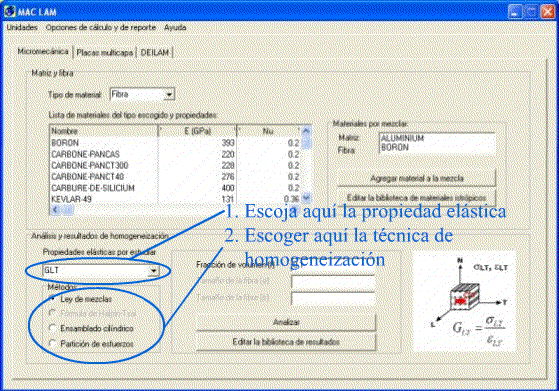559x391 pixels.
Task: Switch to the DEILAM tab
Action: 154,52
